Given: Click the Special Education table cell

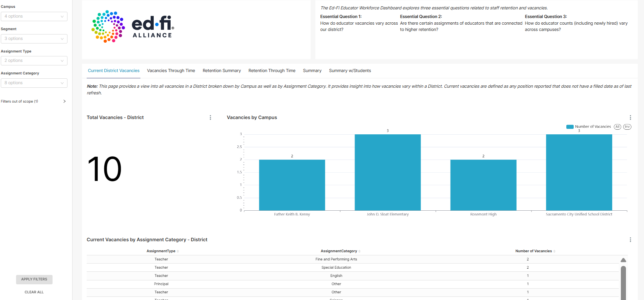Looking at the screenshot, I should click(336, 267).
